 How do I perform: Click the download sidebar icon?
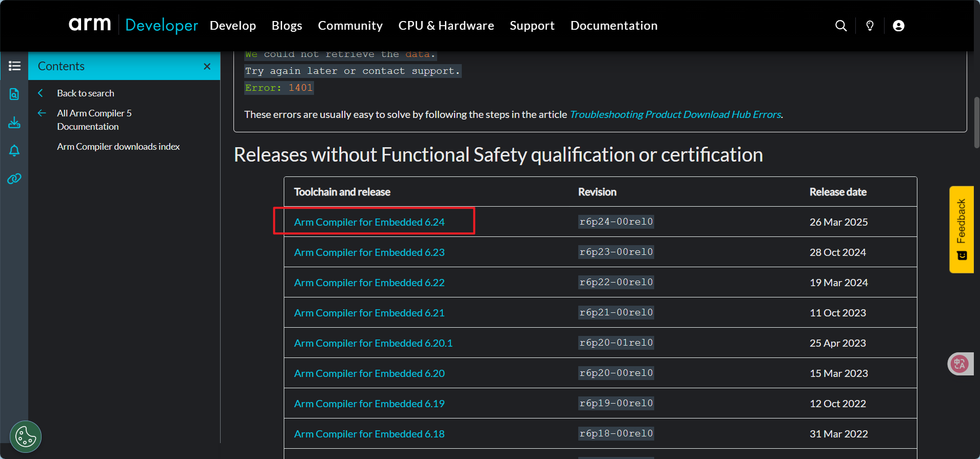[14, 123]
